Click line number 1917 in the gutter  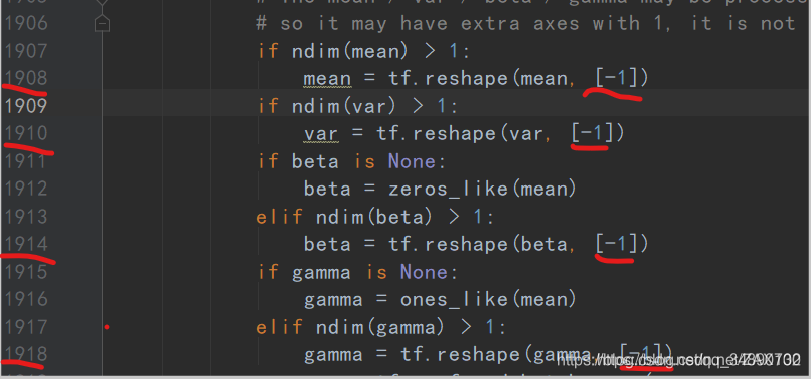pyautogui.click(x=26, y=327)
